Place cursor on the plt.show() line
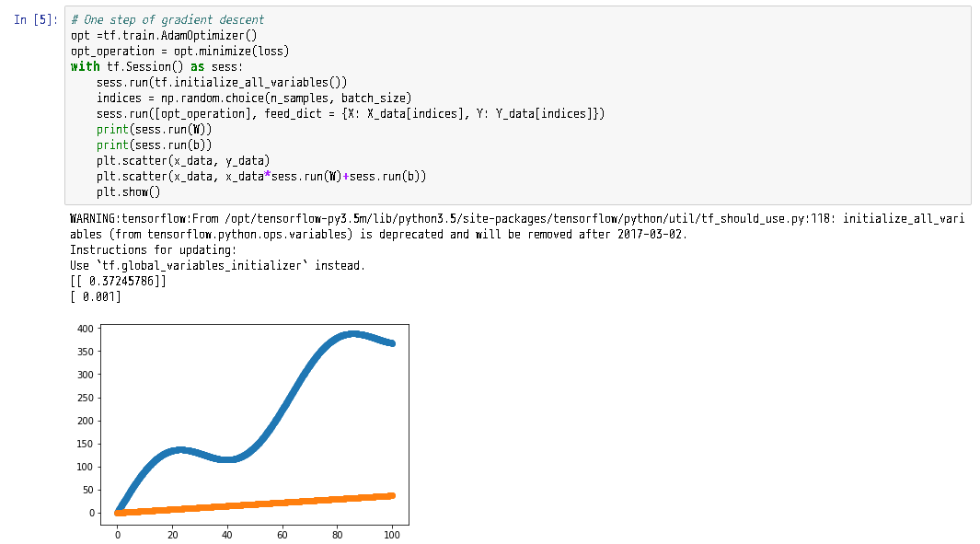The image size is (980, 544). [128, 192]
